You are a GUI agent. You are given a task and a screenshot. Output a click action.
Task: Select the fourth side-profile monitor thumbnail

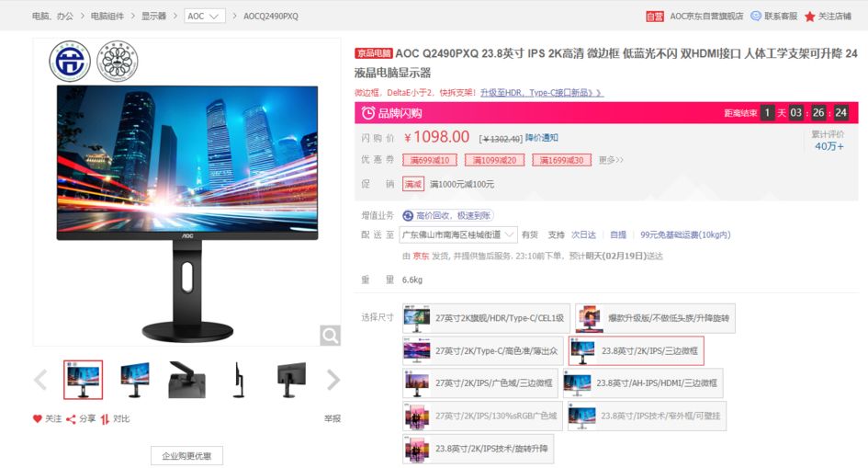239,380
